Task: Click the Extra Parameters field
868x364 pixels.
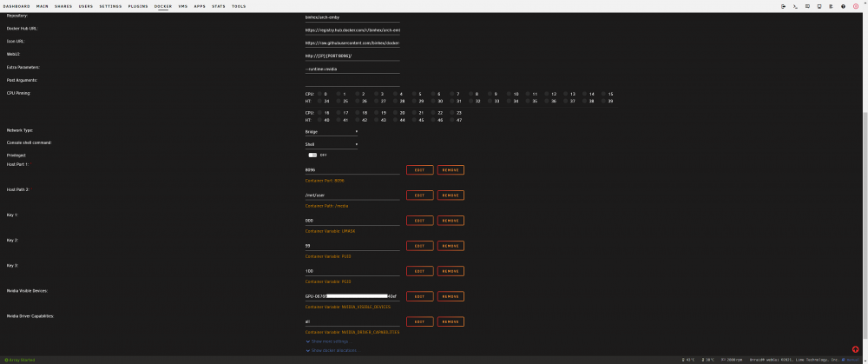Action: (352, 69)
